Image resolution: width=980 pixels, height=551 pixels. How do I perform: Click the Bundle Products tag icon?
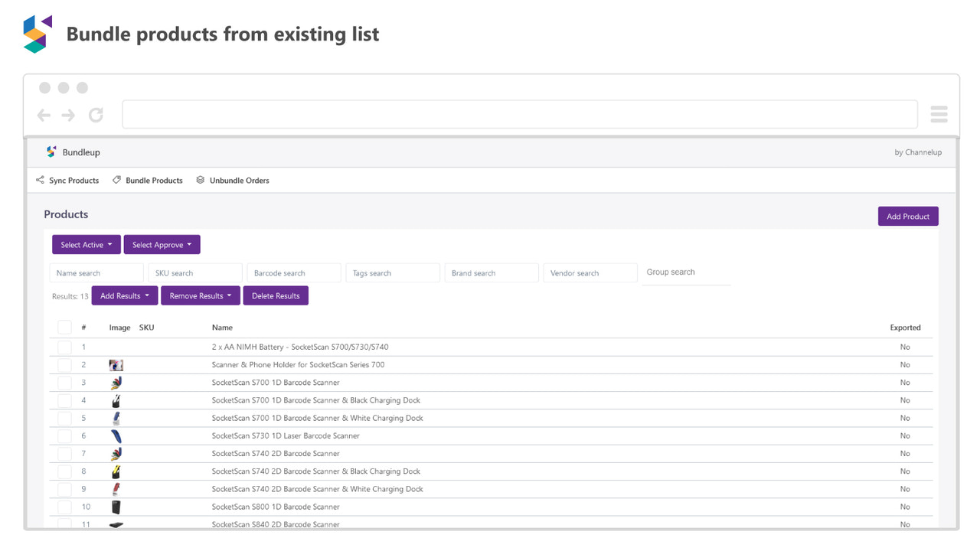(116, 180)
